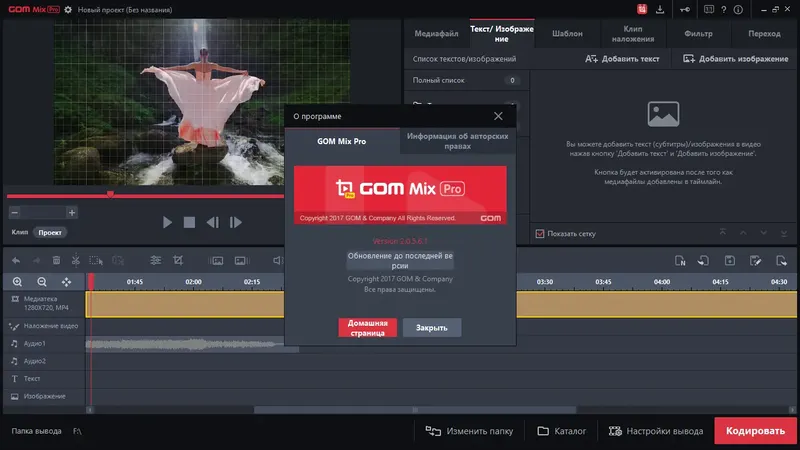800x450 pixels.
Task: Open Настройки вывода
Action: (656, 431)
